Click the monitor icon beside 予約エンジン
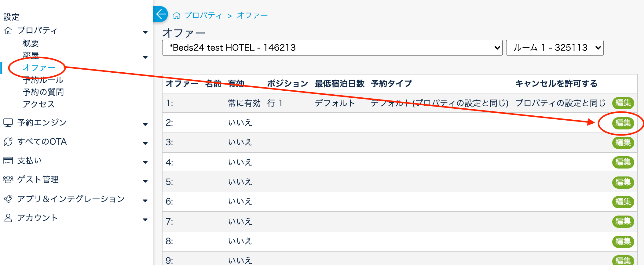Screen dimensions: 644x265 click(8, 123)
